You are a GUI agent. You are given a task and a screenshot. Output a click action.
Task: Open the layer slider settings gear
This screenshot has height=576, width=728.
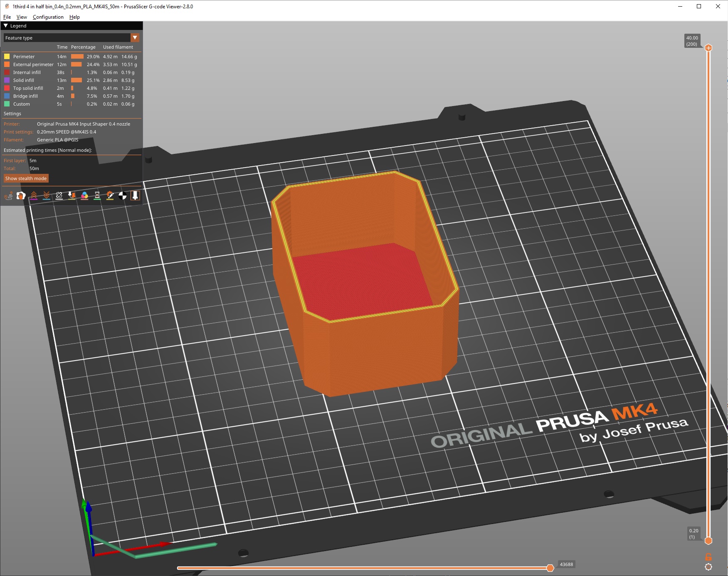[x=708, y=567]
